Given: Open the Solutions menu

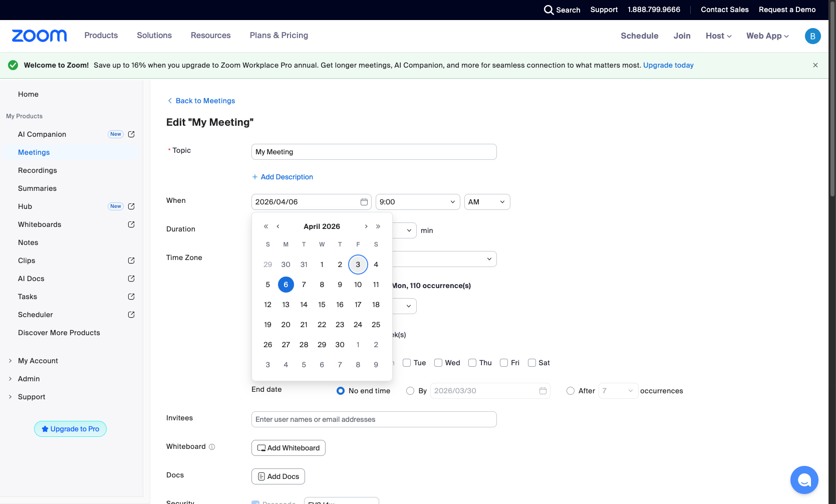Looking at the screenshot, I should point(154,36).
